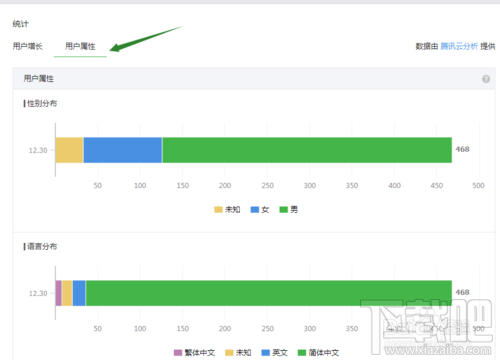
Task: Click the 12.30 date label in gender chart
Action: click(38, 150)
